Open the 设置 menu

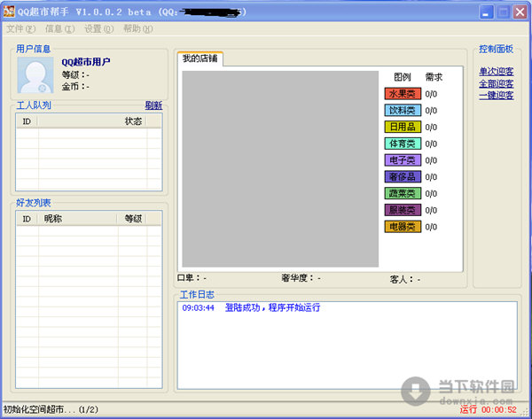[98, 29]
